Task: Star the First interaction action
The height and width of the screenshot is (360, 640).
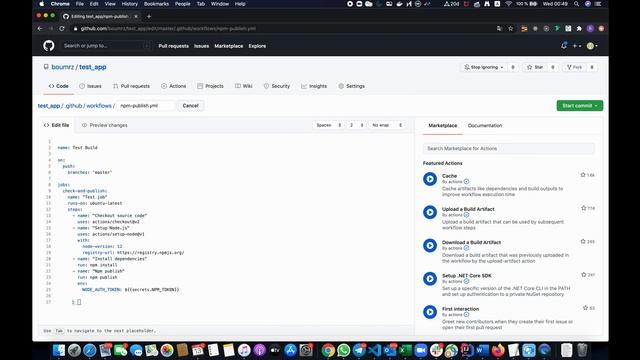Action: coord(585,308)
